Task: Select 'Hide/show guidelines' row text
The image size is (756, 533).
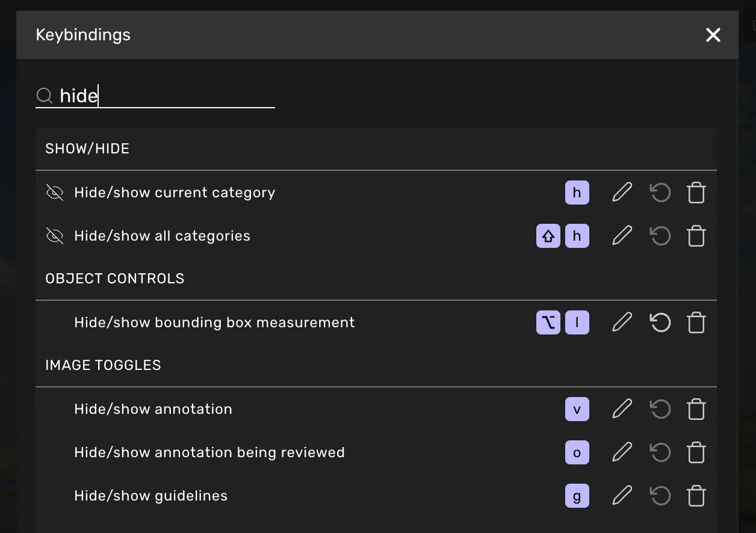Action: tap(151, 496)
